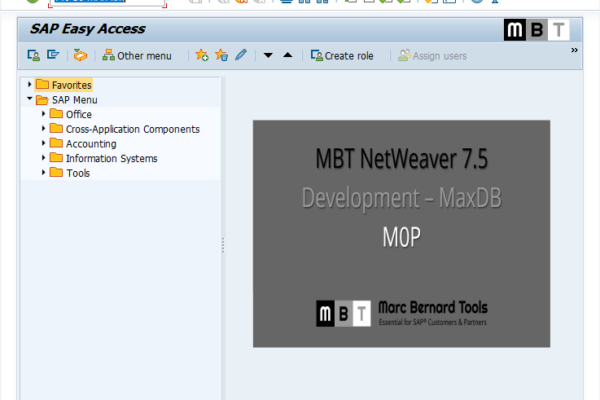Click the Create role button
600x400 pixels.
(342, 56)
